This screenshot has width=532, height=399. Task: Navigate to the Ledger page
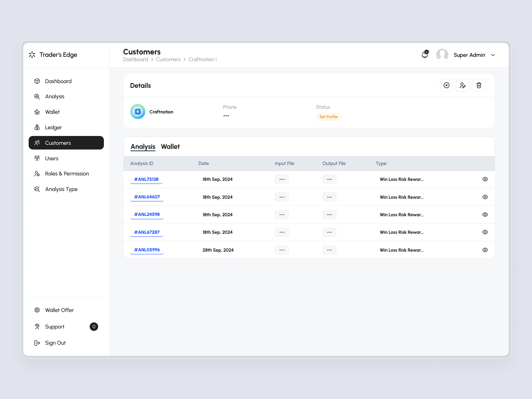[x=53, y=127]
